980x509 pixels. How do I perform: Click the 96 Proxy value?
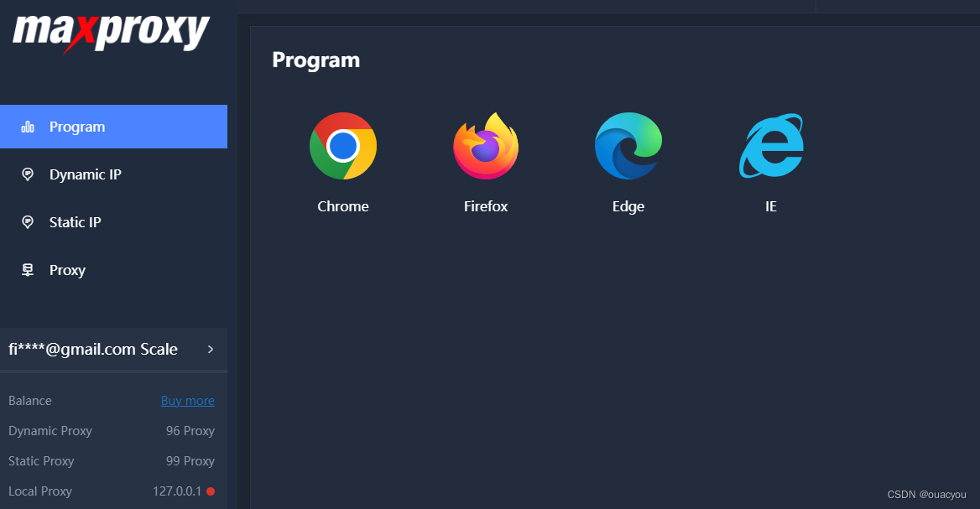click(x=190, y=431)
